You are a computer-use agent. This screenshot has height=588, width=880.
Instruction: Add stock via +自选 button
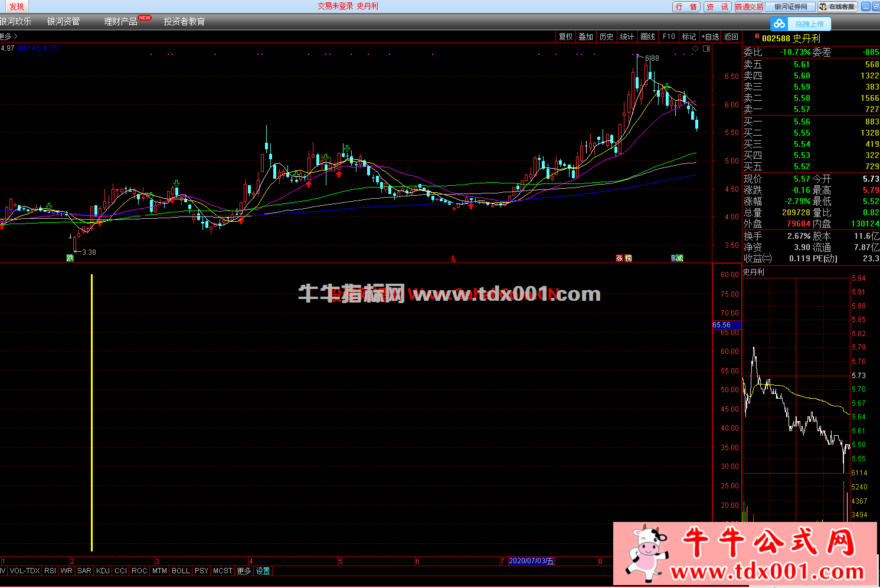(x=711, y=37)
